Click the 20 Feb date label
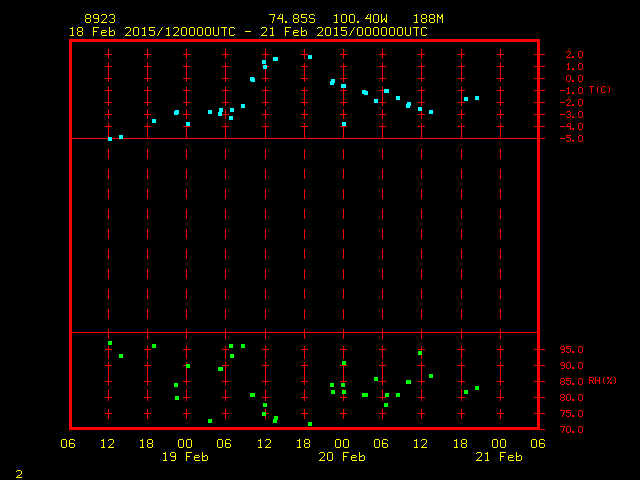640x480 pixels. (342, 457)
